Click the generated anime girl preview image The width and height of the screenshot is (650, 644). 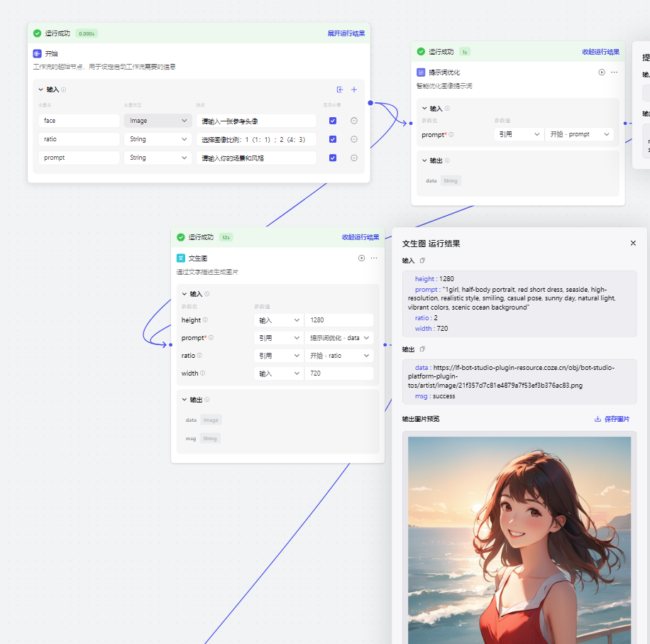[x=519, y=540]
